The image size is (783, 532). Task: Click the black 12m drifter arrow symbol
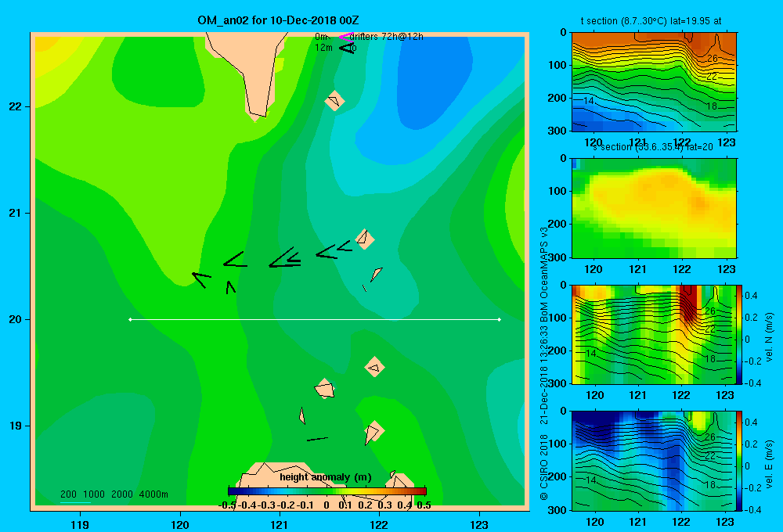tap(347, 48)
